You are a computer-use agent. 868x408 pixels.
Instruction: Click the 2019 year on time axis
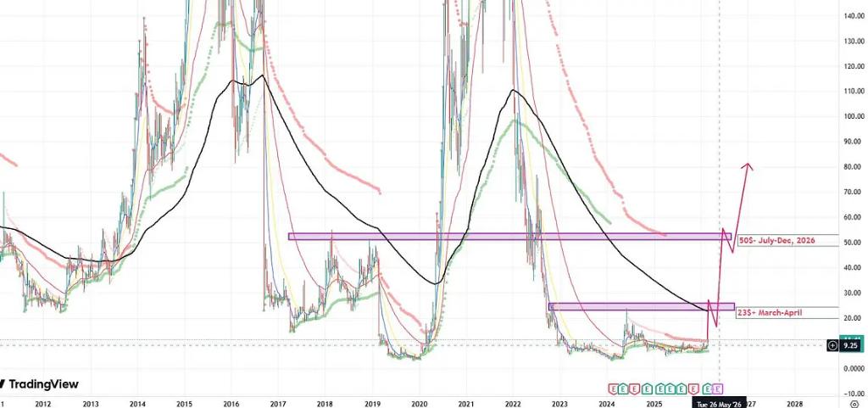(372, 404)
